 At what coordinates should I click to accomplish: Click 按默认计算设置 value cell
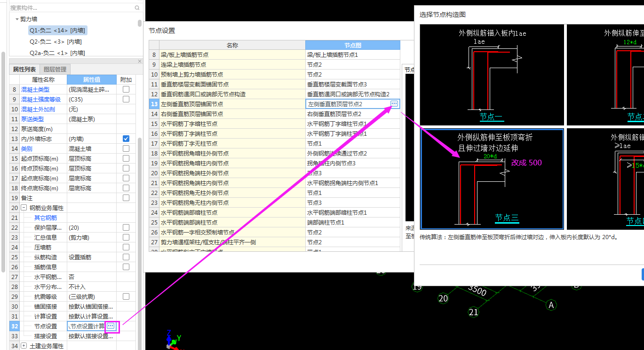(x=92, y=316)
